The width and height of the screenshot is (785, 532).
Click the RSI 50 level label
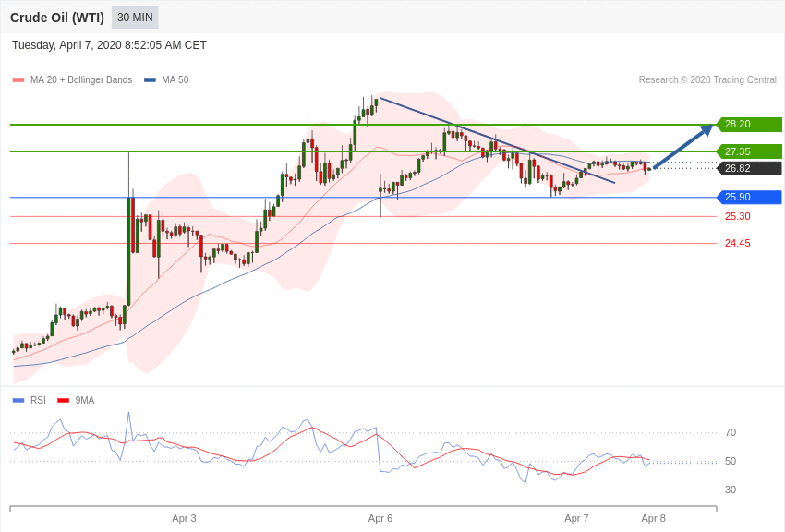(731, 461)
